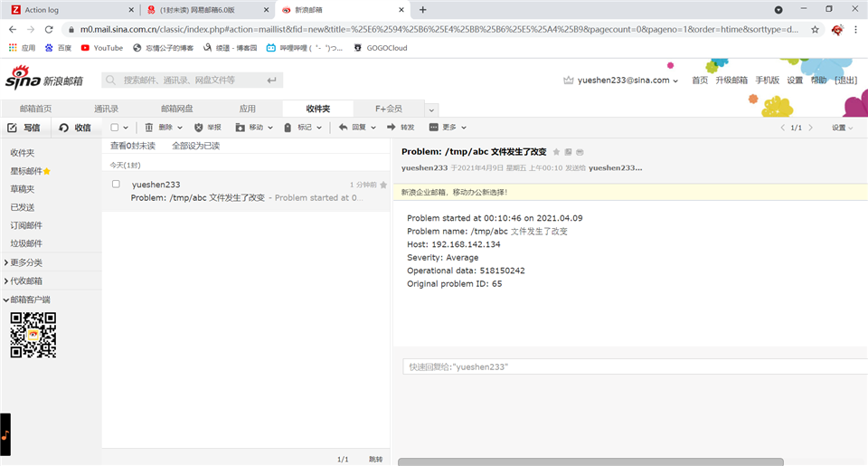Switch to the 应用 tab
The image size is (868, 466).
[247, 109]
